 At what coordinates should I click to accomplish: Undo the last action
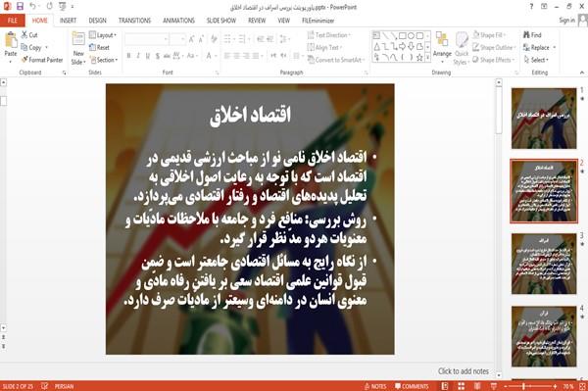(32, 6)
